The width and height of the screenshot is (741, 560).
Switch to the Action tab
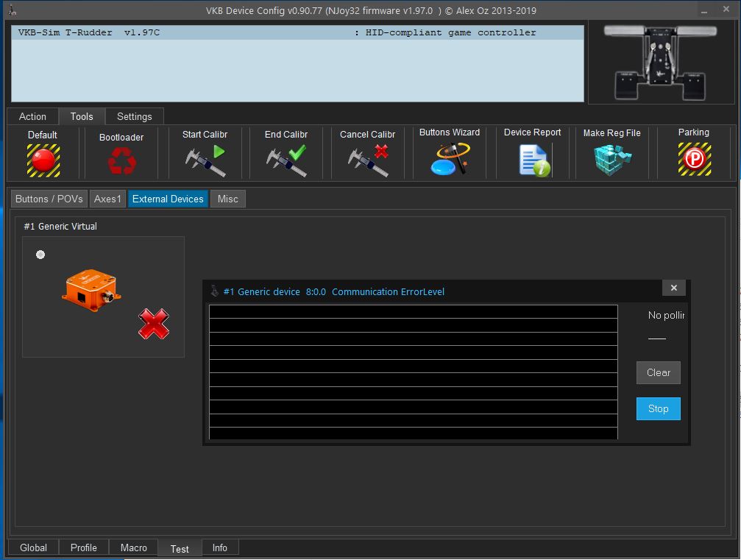point(32,117)
